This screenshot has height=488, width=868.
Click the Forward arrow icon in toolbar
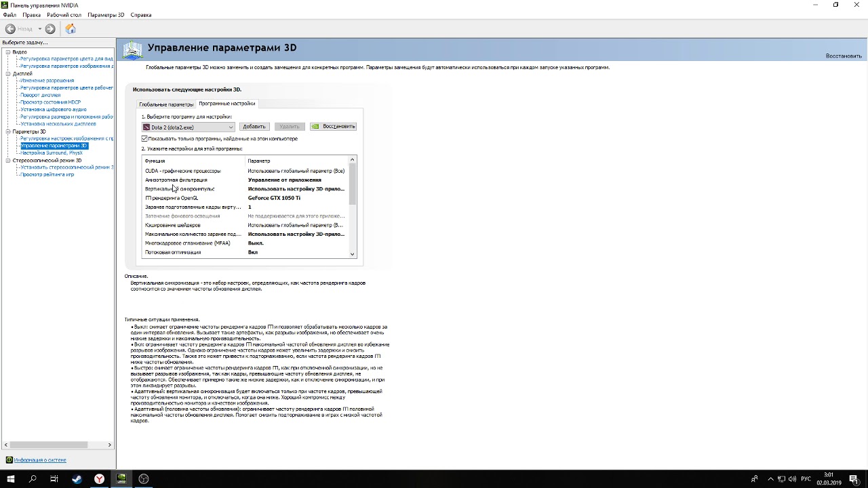click(x=50, y=28)
